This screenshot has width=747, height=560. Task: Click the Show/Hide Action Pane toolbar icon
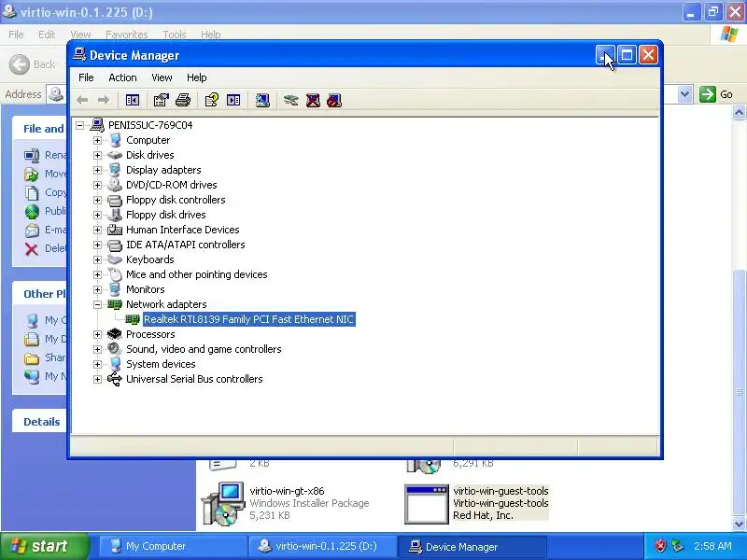click(x=233, y=100)
